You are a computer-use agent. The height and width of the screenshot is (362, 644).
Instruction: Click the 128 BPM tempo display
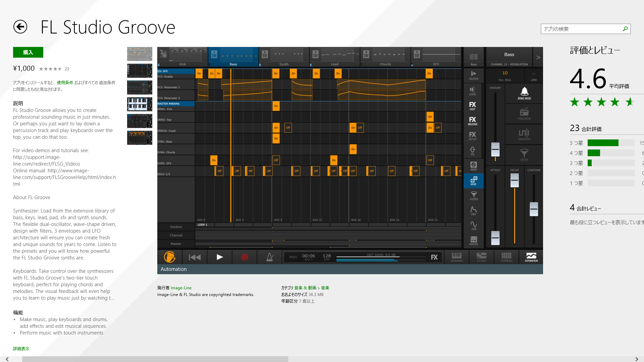327,257
